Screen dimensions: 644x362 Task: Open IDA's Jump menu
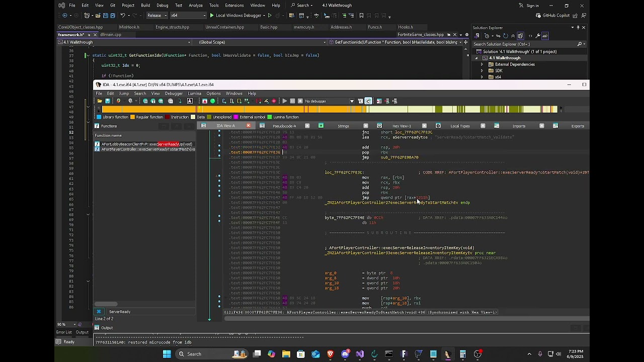click(124, 94)
